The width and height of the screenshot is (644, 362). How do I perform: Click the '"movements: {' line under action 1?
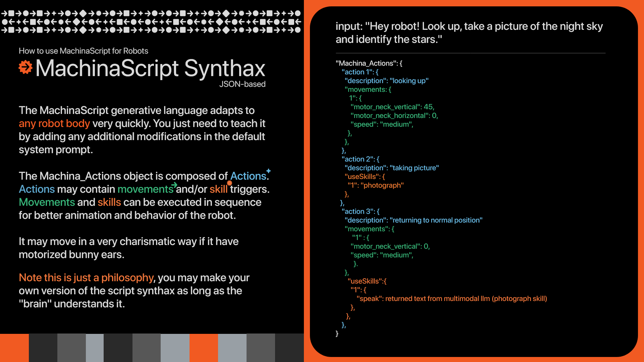pos(368,89)
